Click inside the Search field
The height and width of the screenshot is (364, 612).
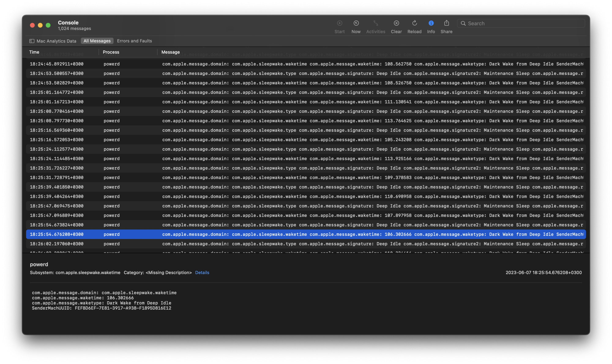coord(521,24)
